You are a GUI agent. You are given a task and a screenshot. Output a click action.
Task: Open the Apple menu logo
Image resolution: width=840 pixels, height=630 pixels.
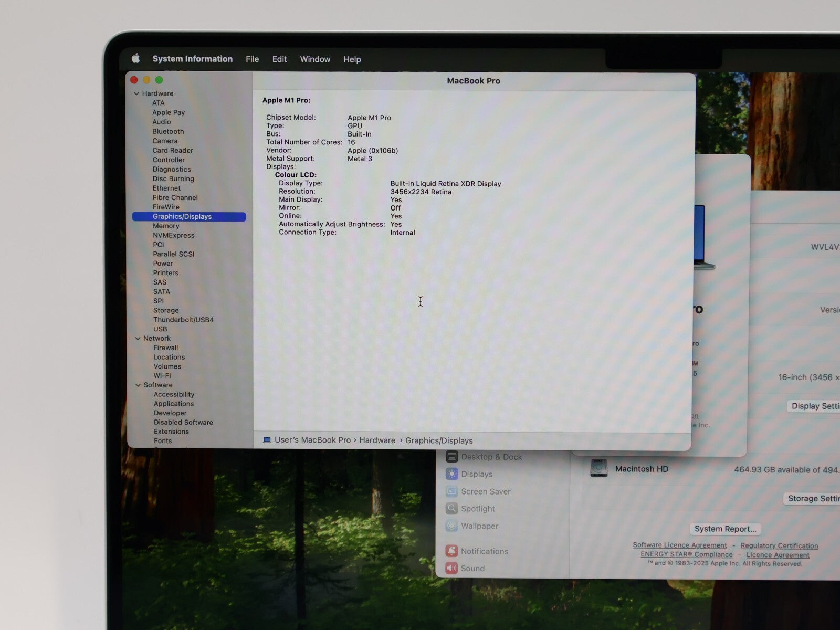click(135, 58)
